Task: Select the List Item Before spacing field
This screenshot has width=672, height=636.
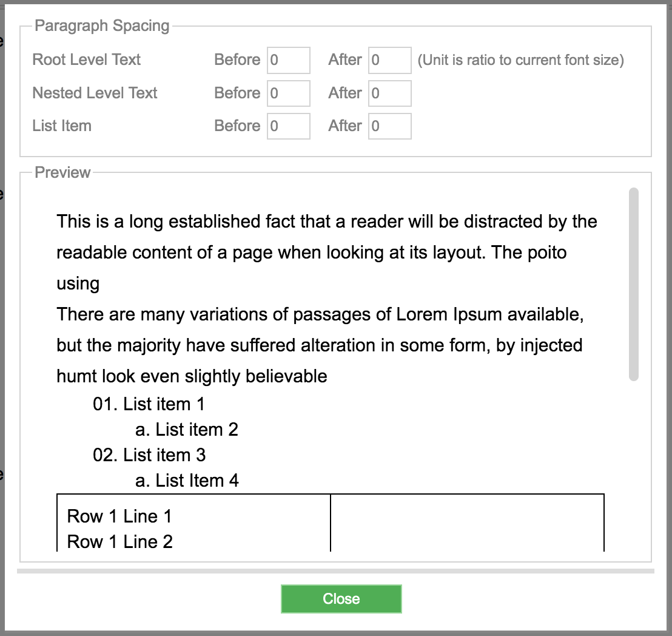Action: pos(289,126)
